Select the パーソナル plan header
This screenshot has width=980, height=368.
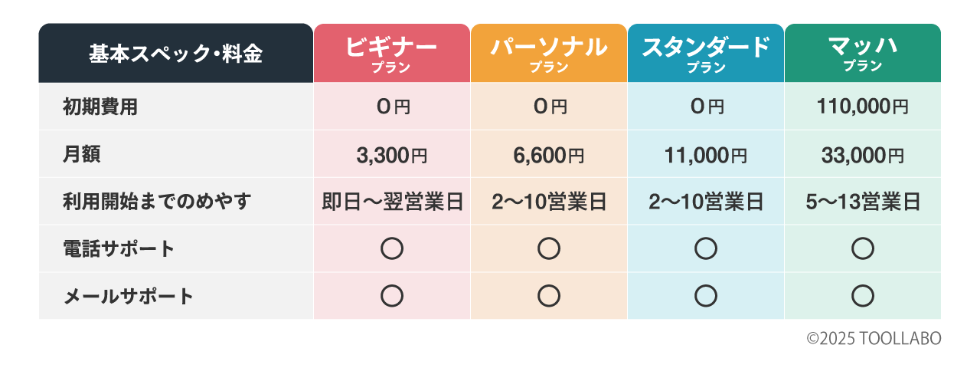[x=549, y=53]
